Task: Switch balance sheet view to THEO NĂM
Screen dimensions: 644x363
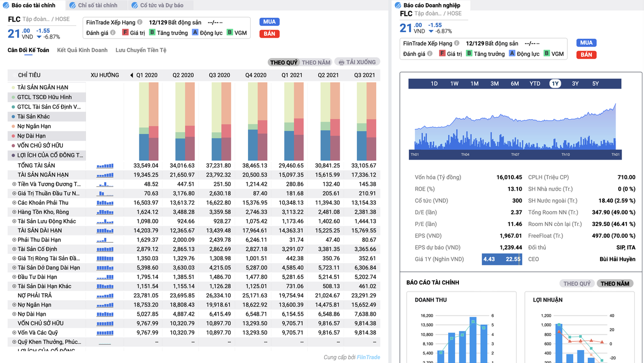Action: 316,62
